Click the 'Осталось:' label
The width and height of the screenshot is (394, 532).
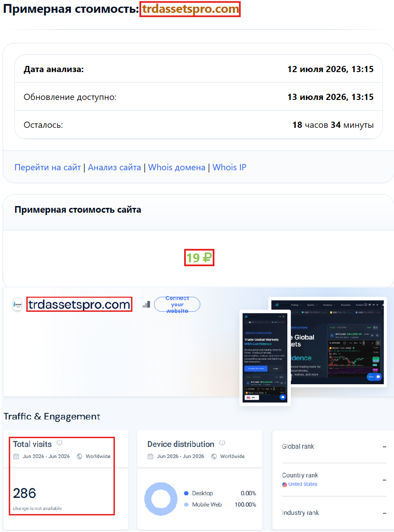(x=43, y=125)
